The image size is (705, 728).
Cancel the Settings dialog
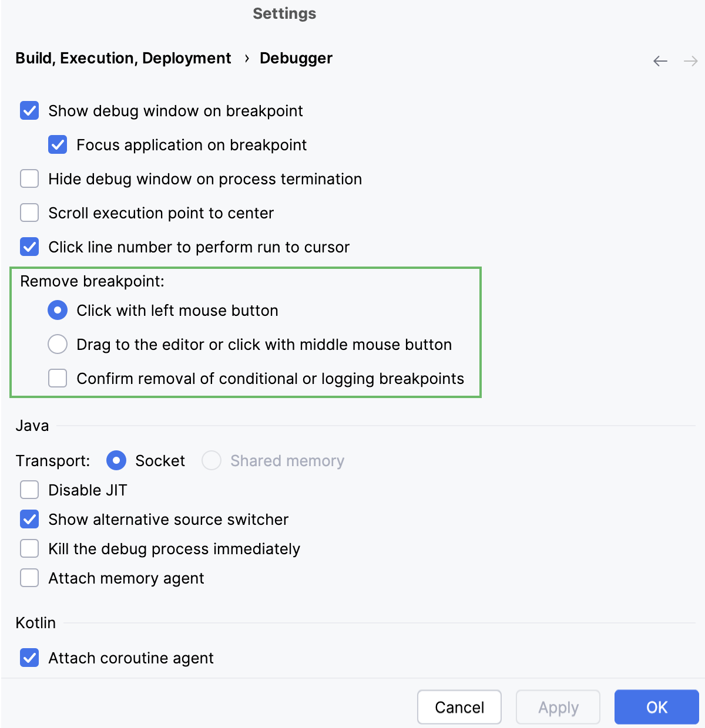[x=459, y=707]
